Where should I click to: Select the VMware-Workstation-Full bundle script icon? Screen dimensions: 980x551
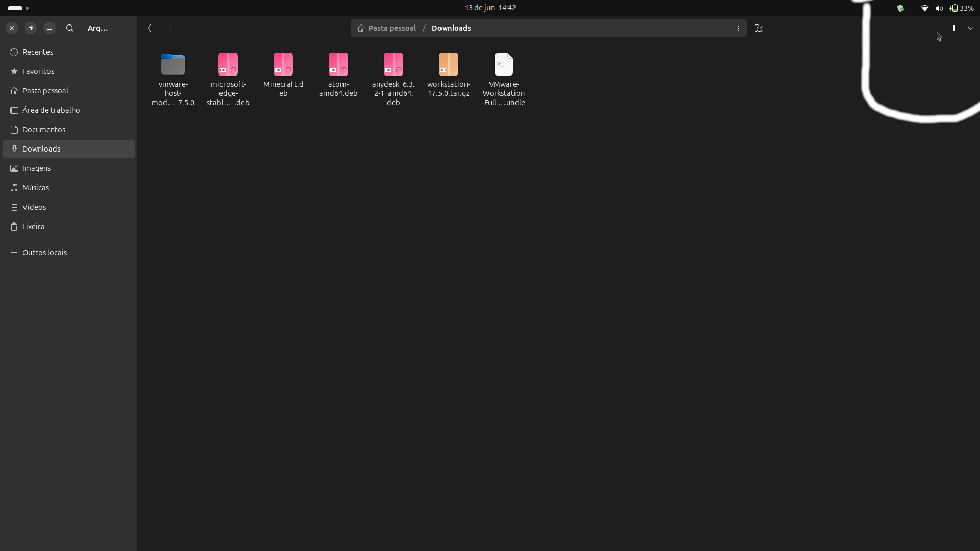tap(504, 64)
